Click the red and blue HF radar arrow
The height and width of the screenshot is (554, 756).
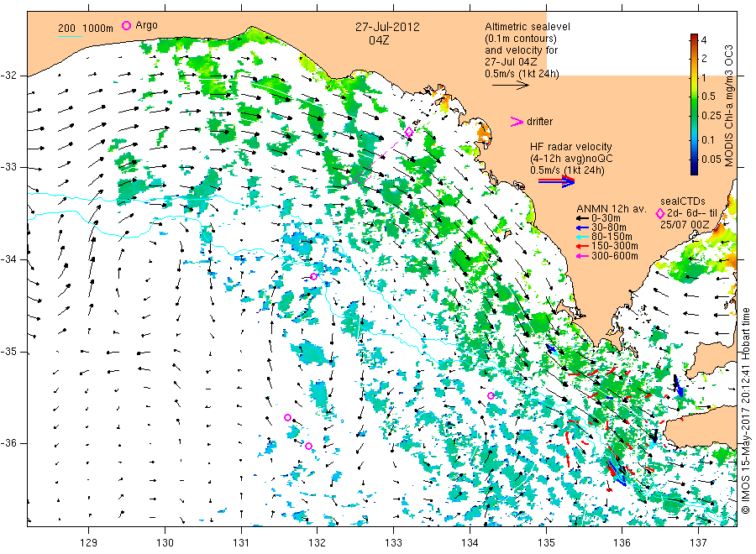(x=556, y=181)
